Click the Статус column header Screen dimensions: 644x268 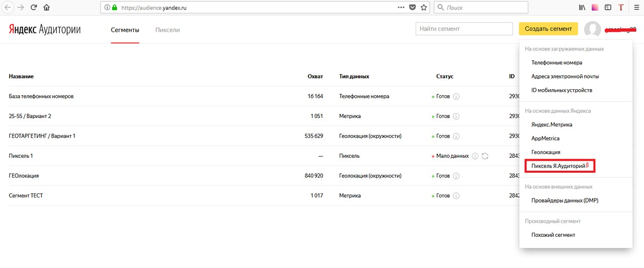pos(445,77)
